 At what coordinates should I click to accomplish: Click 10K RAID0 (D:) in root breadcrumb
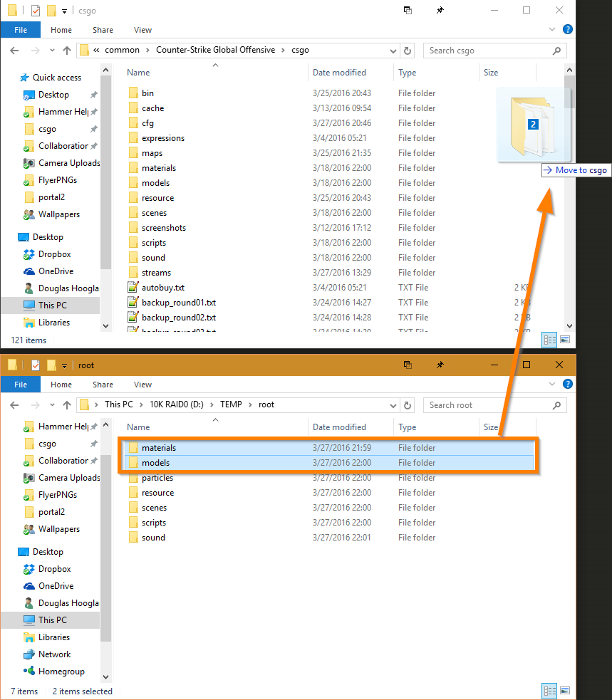(x=177, y=404)
